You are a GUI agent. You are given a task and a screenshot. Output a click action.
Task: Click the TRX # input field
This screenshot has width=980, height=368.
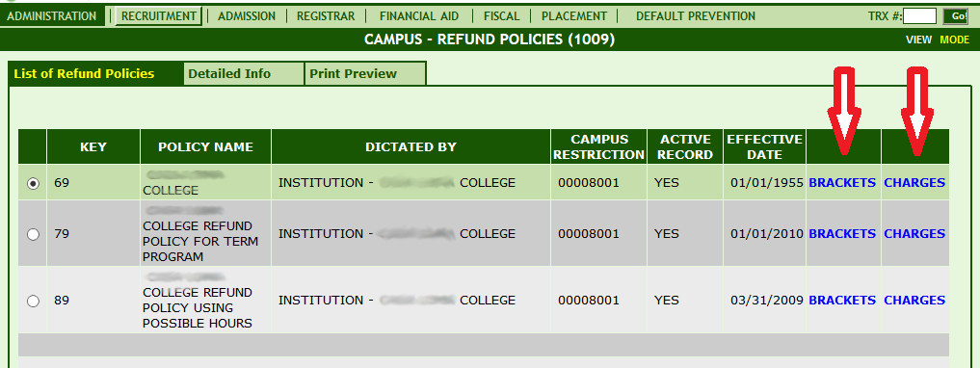[x=919, y=16]
